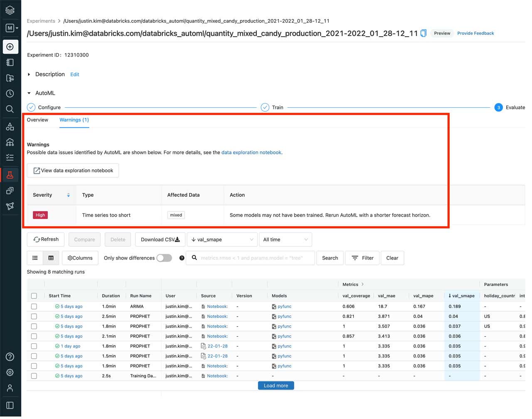Image resolution: width=532 pixels, height=419 pixels.
Task: Open Recents clock icon in sidebar
Action: [x=10, y=94]
